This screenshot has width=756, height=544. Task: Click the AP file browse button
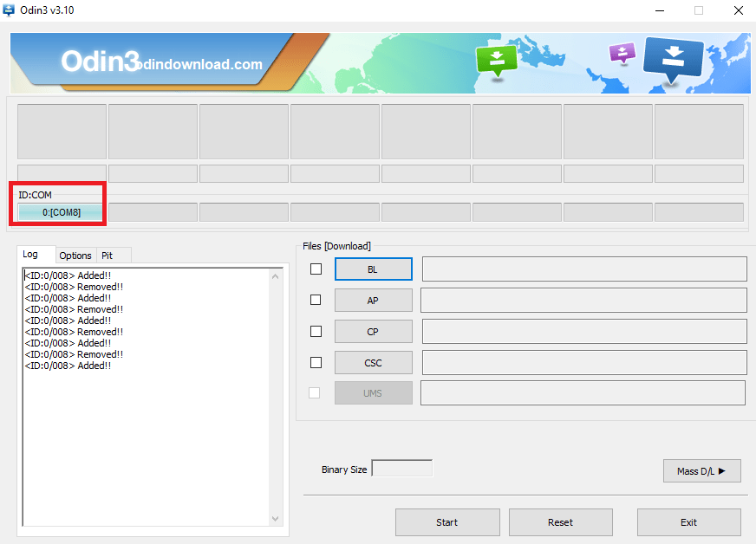tap(373, 301)
